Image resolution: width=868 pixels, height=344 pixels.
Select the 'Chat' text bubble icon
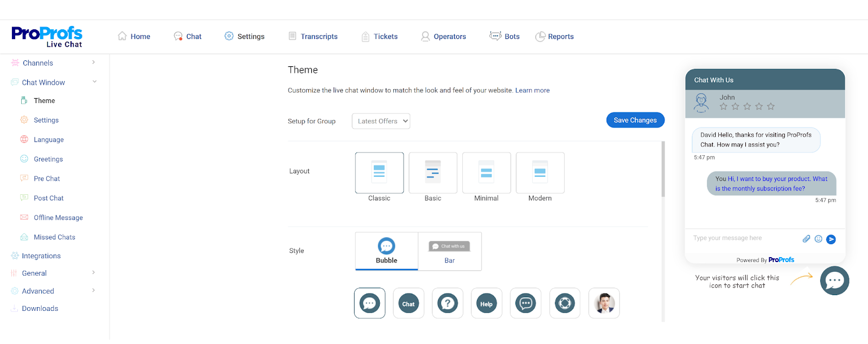[409, 303]
